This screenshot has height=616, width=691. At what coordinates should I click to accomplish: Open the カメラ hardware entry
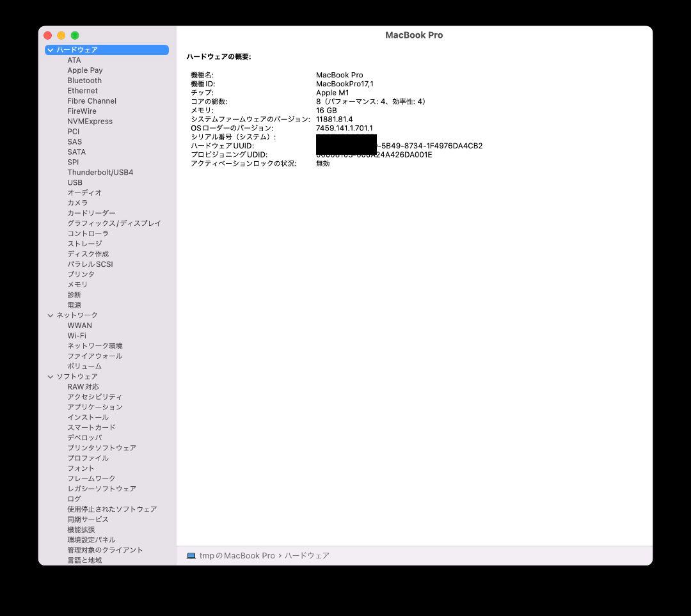(77, 202)
